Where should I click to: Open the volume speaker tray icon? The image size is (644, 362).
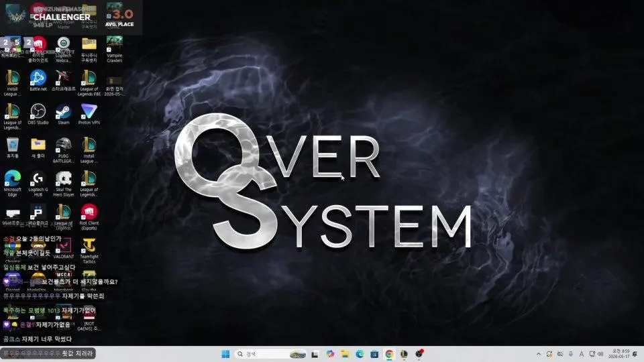[x=601, y=354]
